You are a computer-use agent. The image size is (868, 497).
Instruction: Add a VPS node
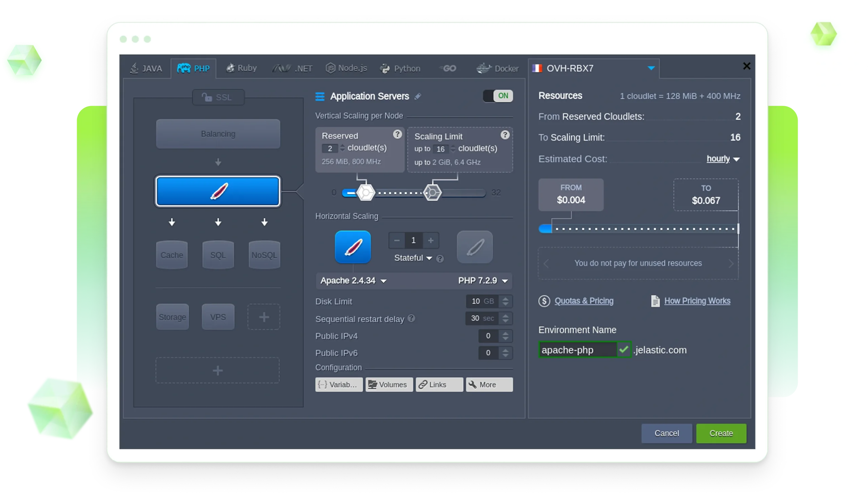(218, 317)
